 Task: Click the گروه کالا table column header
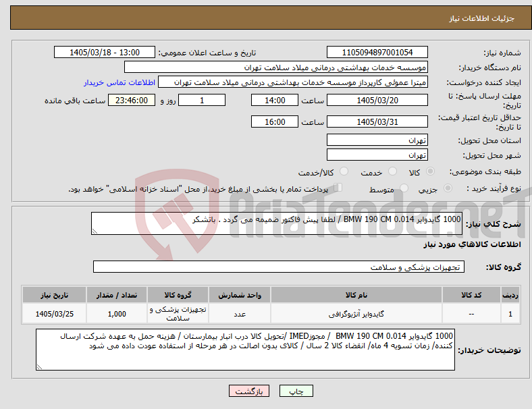click(x=178, y=295)
